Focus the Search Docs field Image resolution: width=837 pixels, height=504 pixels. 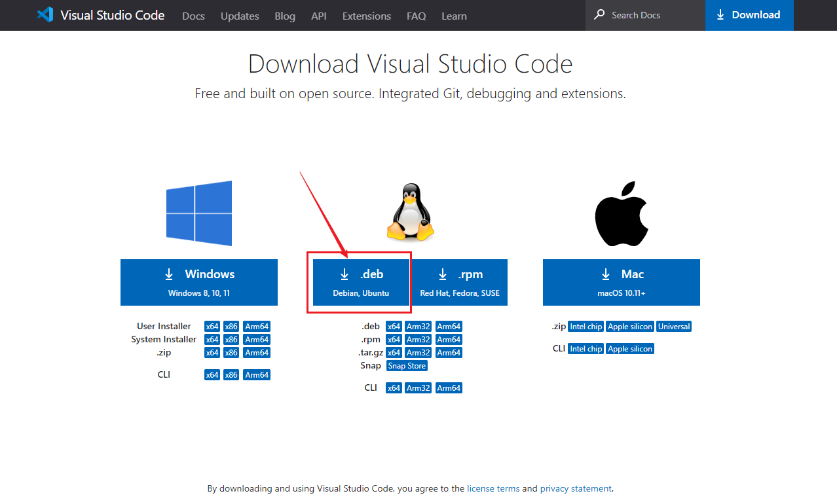[x=645, y=15]
